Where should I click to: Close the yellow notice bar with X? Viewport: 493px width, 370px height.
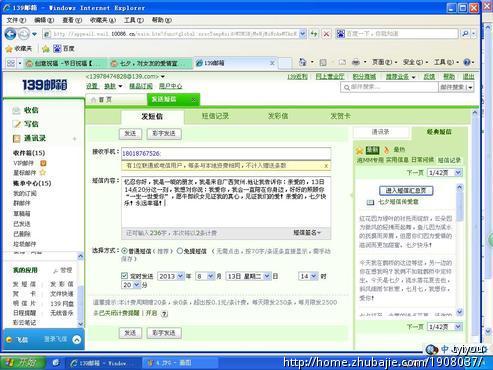pyautogui.click(x=326, y=166)
